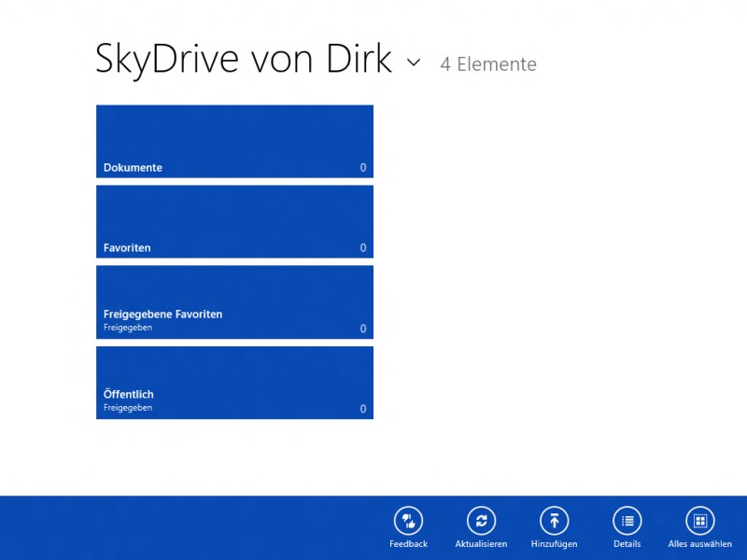Image resolution: width=747 pixels, height=560 pixels.
Task: Open the Favoriten folder tile
Action: click(235, 221)
